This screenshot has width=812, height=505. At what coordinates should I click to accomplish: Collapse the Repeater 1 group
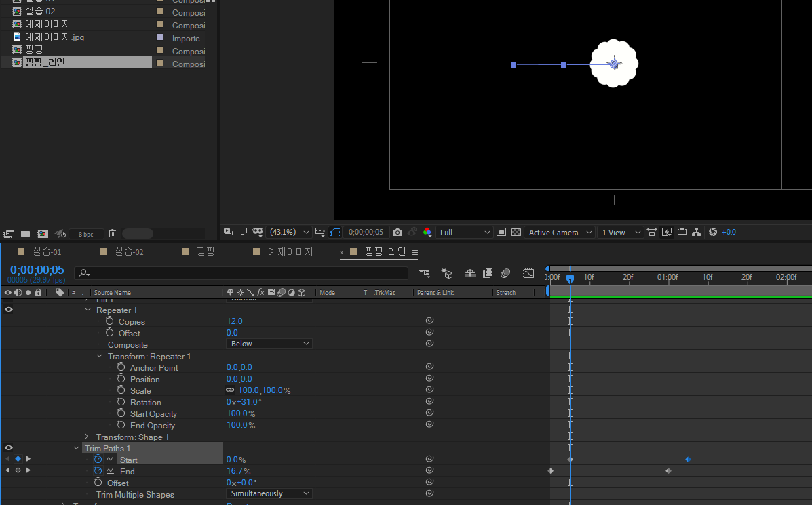(x=88, y=310)
